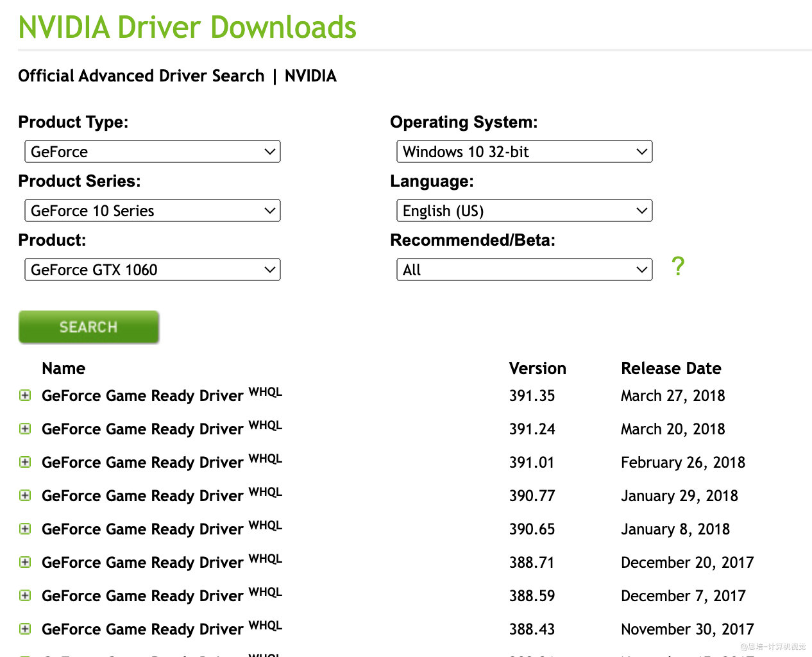Open the Product Series dropdown
This screenshot has width=812, height=657.
[x=153, y=210]
